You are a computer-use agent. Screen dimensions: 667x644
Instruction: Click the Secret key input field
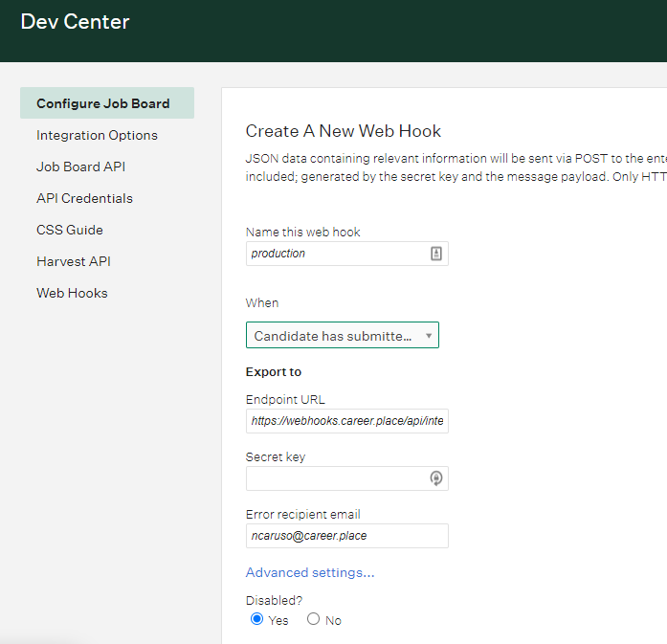[347, 478]
